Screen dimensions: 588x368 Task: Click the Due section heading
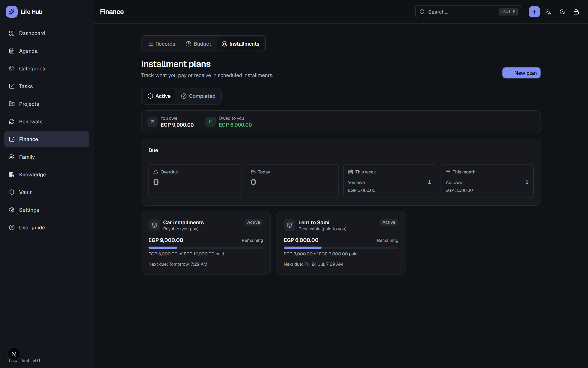click(x=153, y=150)
